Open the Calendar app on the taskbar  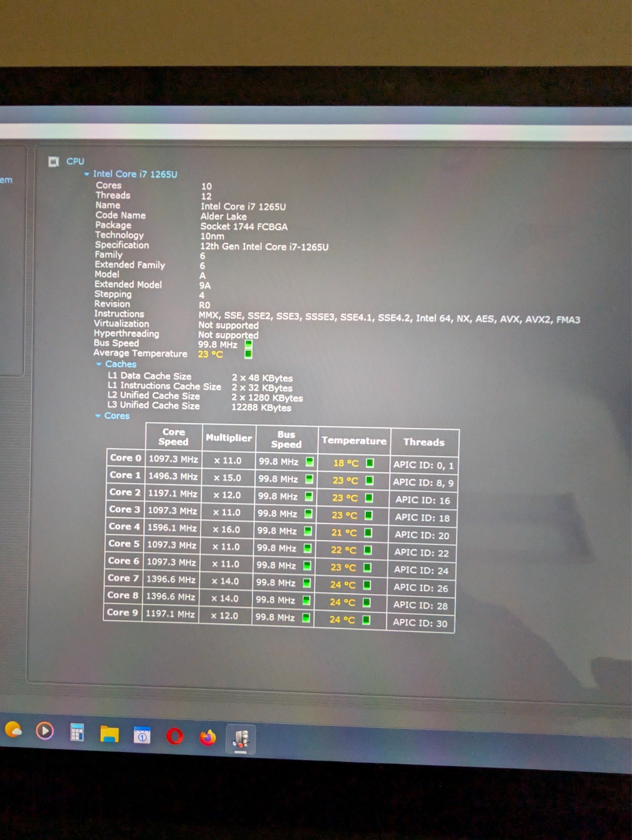point(142,735)
